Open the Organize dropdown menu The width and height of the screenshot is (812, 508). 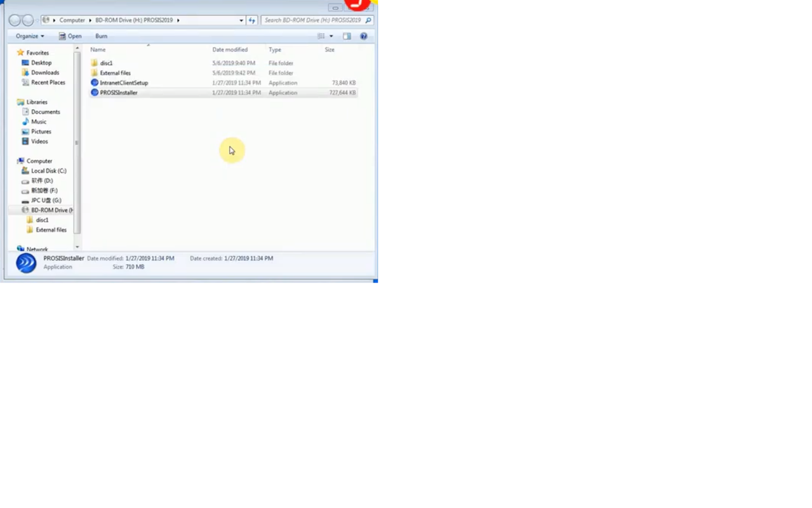tap(30, 36)
